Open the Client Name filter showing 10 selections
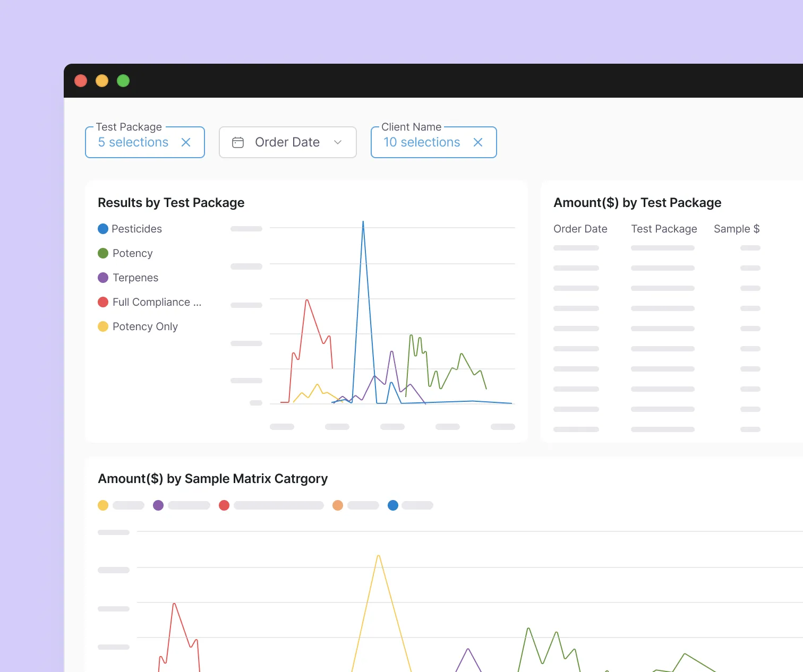The image size is (803, 672). (434, 142)
